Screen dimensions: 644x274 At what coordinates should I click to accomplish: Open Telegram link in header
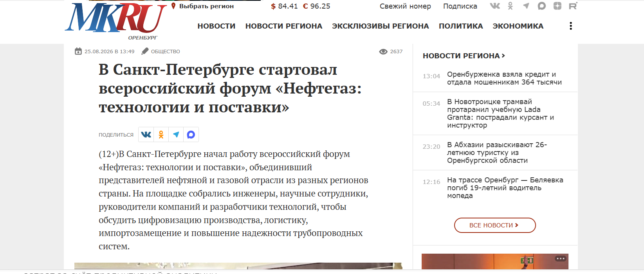[526, 6]
